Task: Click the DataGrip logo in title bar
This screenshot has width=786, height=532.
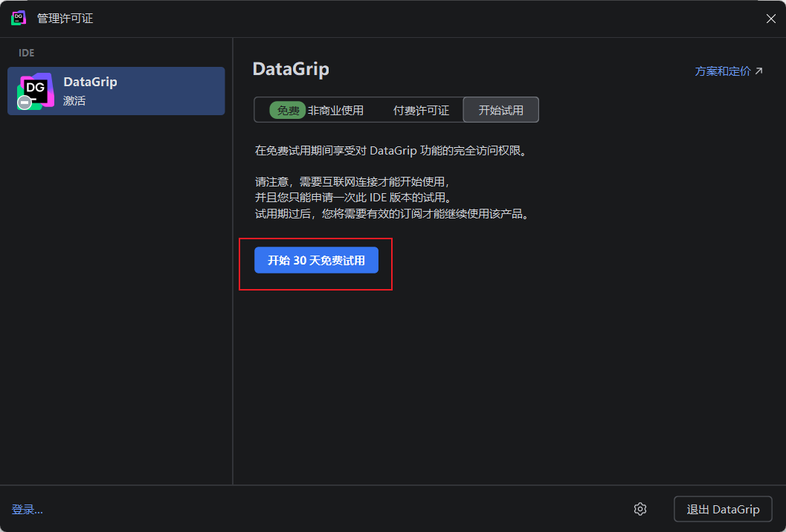Action: click(19, 19)
